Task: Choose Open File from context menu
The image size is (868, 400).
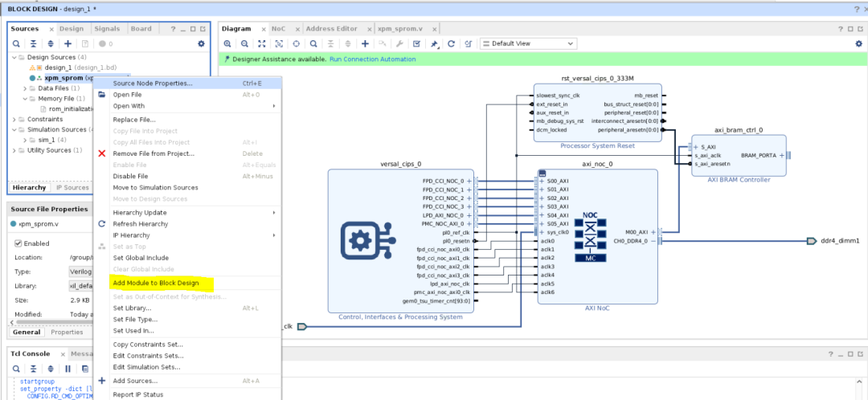Action: (127, 95)
